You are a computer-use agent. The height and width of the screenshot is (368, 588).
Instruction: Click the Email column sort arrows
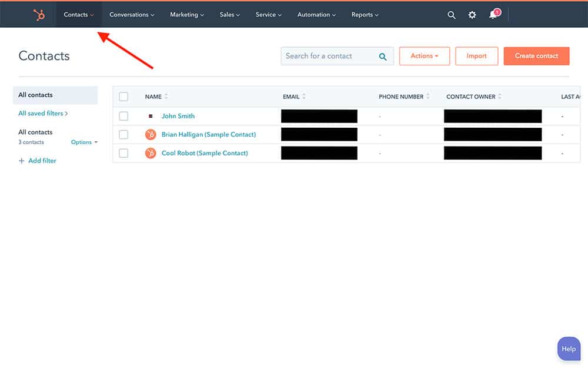pos(304,97)
